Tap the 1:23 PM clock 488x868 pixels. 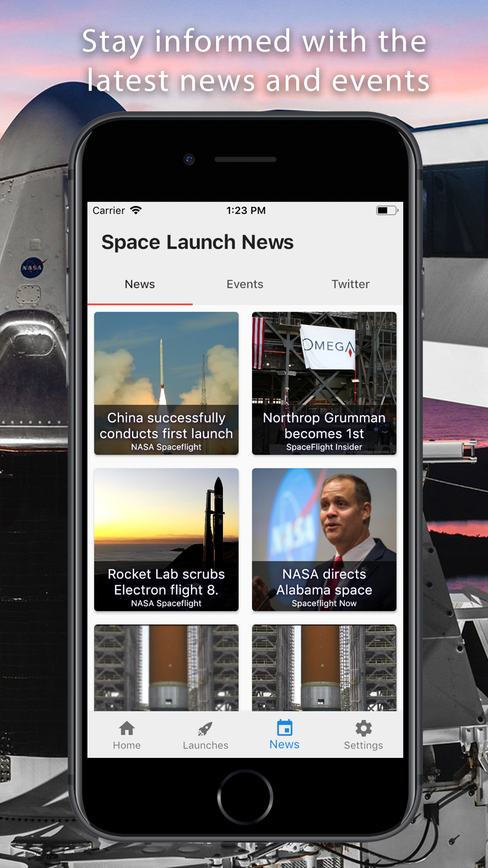pyautogui.click(x=246, y=210)
